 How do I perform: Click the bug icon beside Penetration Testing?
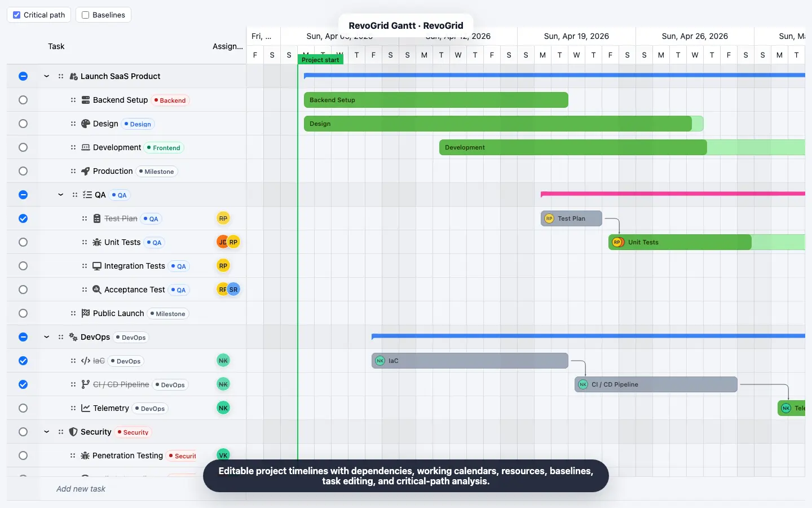(86, 456)
